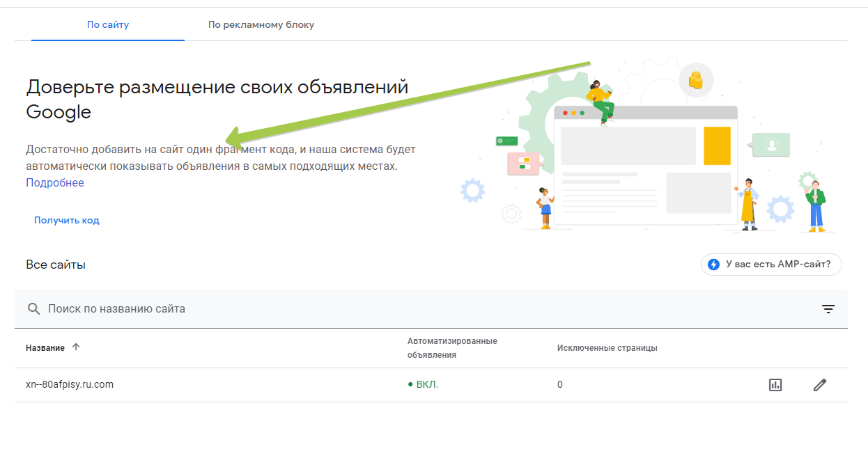This screenshot has height=449, width=868.
Task: Select the xn--80afpisy.ru.com site row
Action: [431, 384]
